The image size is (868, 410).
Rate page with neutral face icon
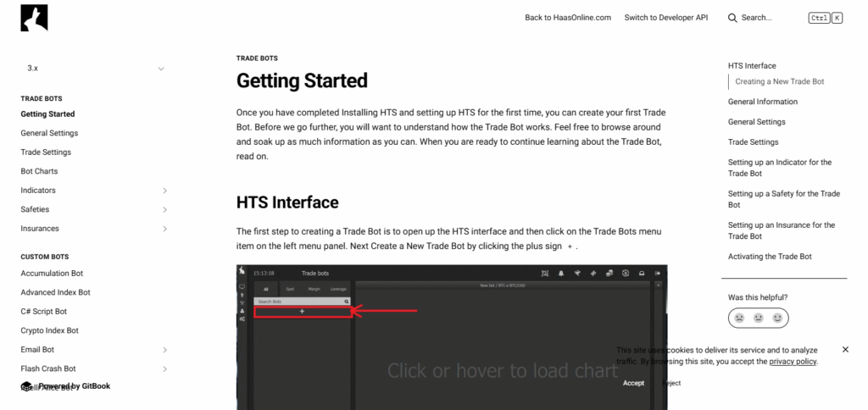(x=759, y=318)
